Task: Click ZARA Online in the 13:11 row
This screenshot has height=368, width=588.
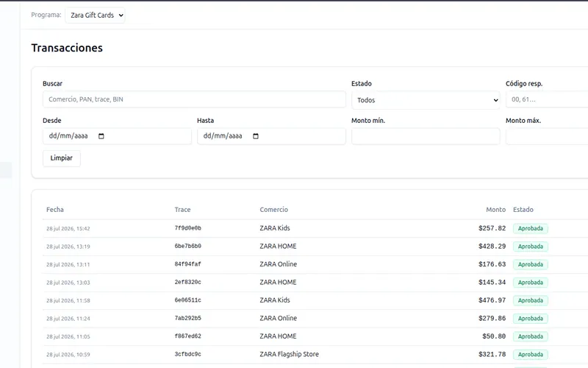Action: coord(279,264)
